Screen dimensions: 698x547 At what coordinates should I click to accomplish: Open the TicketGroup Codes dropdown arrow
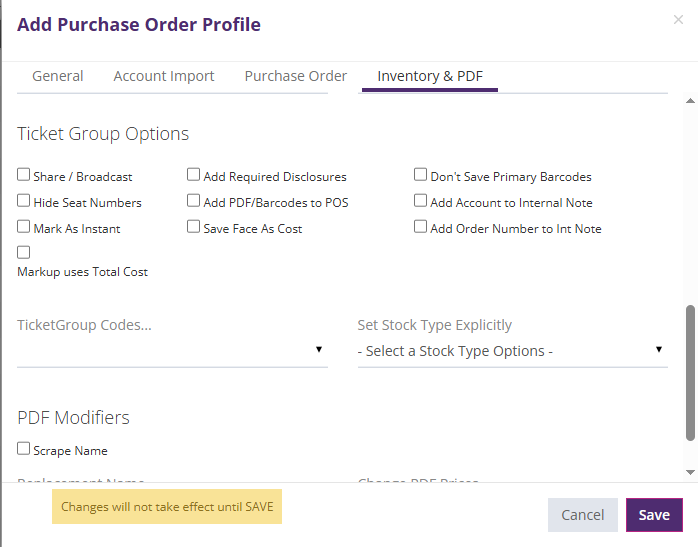pyautogui.click(x=319, y=350)
